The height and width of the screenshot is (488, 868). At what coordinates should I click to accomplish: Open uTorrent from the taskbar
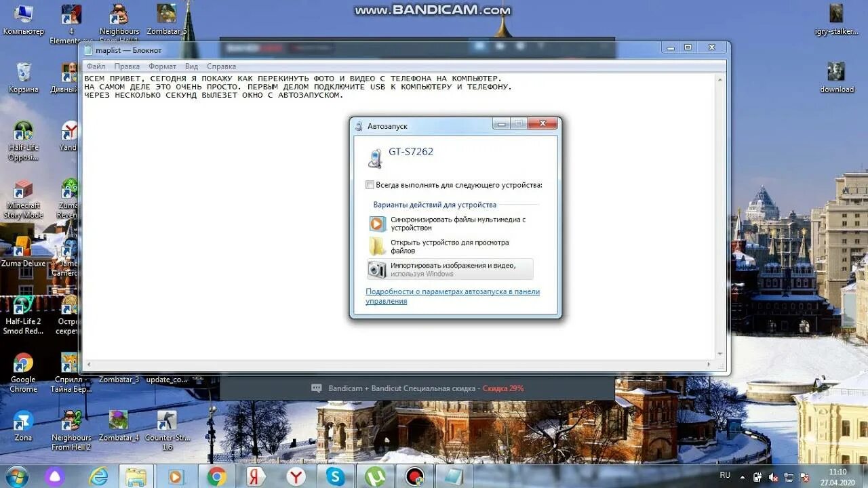click(375, 476)
